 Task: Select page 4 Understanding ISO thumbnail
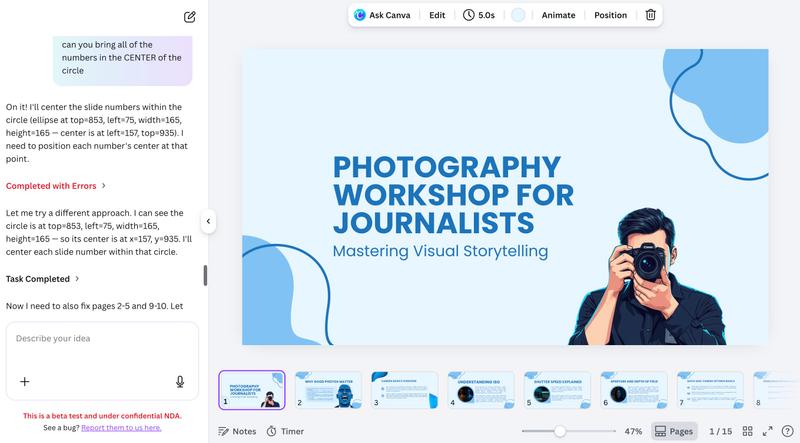(481, 390)
